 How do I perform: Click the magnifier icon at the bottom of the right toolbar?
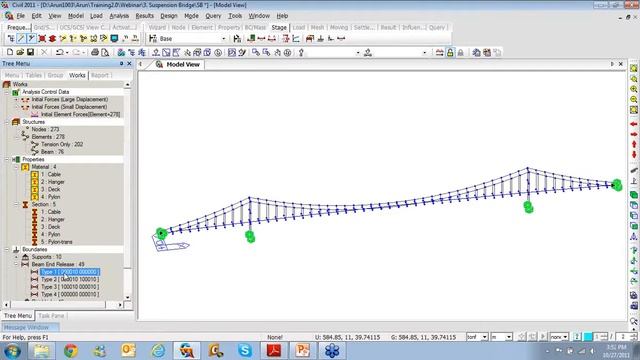coord(633,321)
